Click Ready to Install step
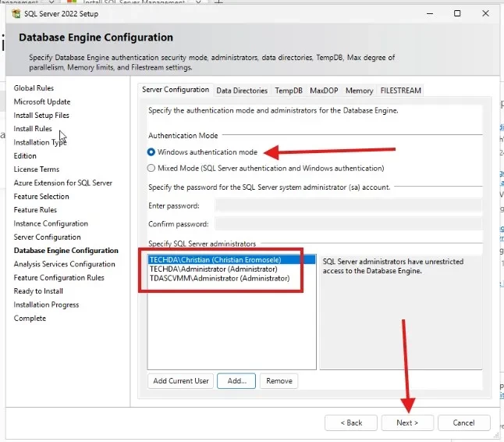Screen dimensions: 504x442 click(x=38, y=291)
